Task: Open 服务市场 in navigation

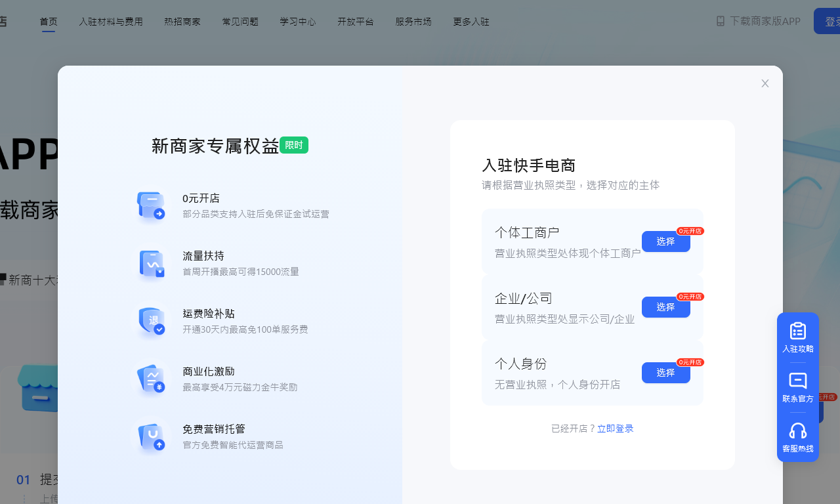Action: (413, 22)
